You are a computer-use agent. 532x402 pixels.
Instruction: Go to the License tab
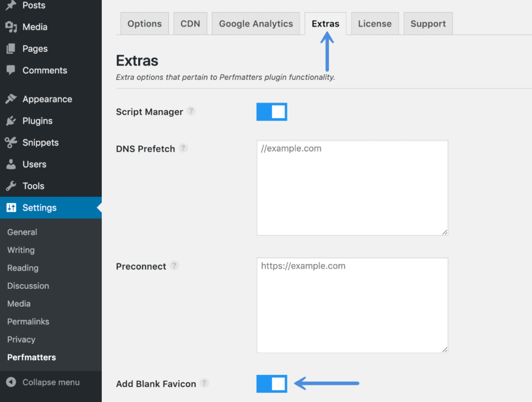tap(375, 24)
